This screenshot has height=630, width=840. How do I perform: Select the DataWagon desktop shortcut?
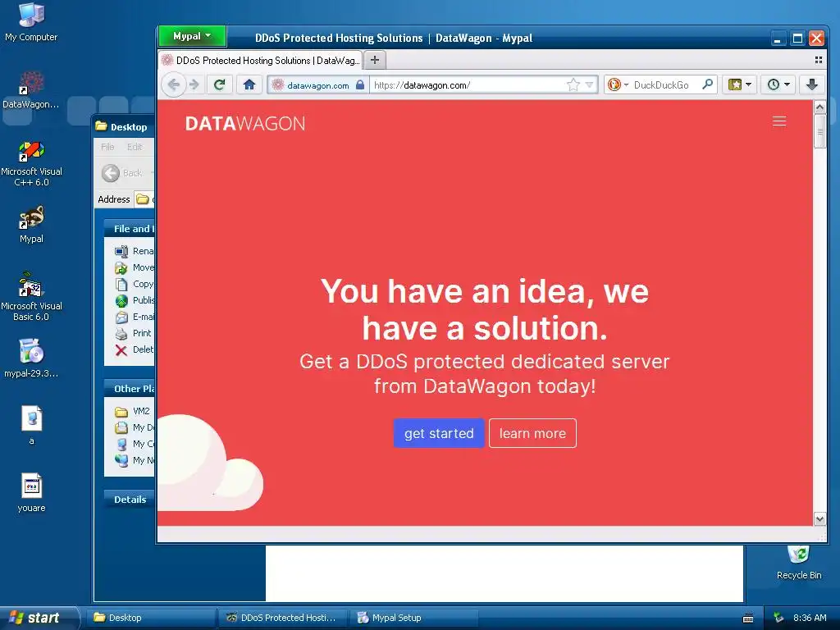pyautogui.click(x=31, y=90)
